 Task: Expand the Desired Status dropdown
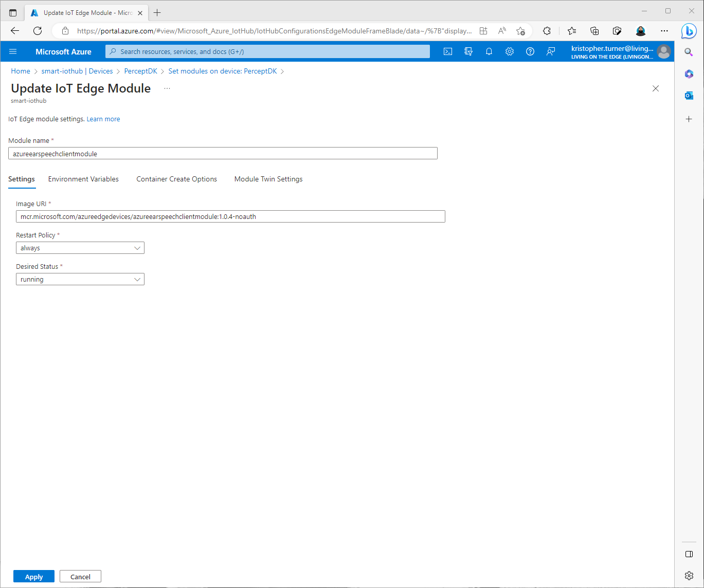pos(80,279)
